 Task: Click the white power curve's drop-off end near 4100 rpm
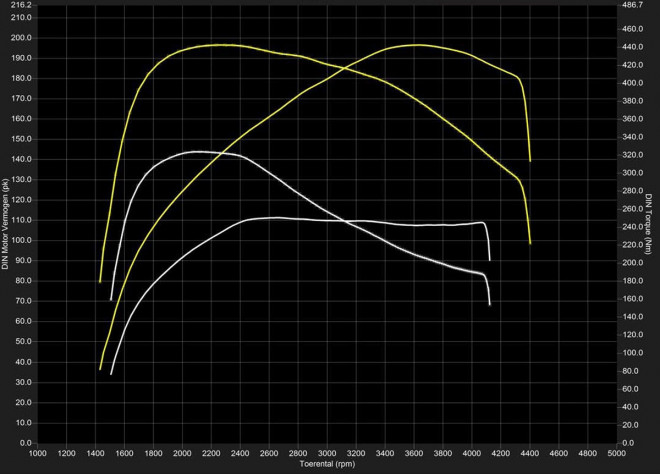tap(489, 259)
